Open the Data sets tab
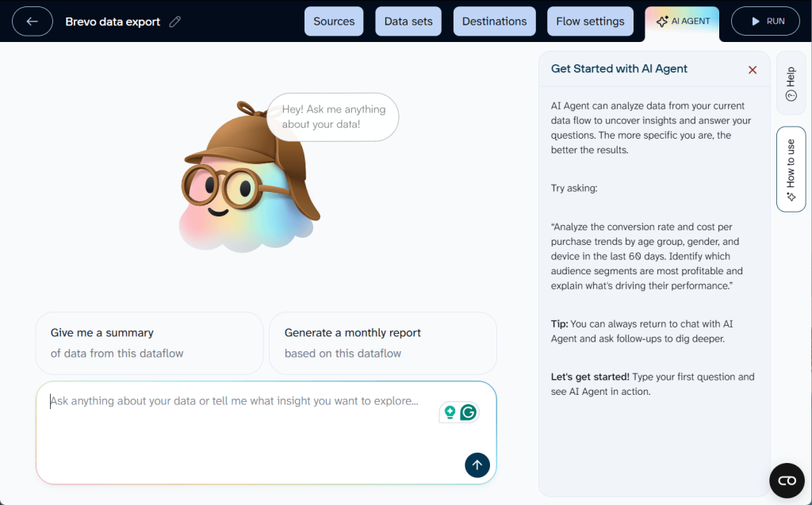 [x=408, y=21]
